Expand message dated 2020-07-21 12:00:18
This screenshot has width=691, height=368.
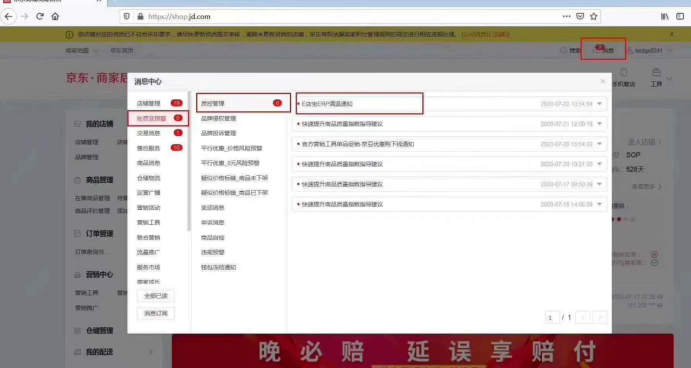(x=599, y=124)
